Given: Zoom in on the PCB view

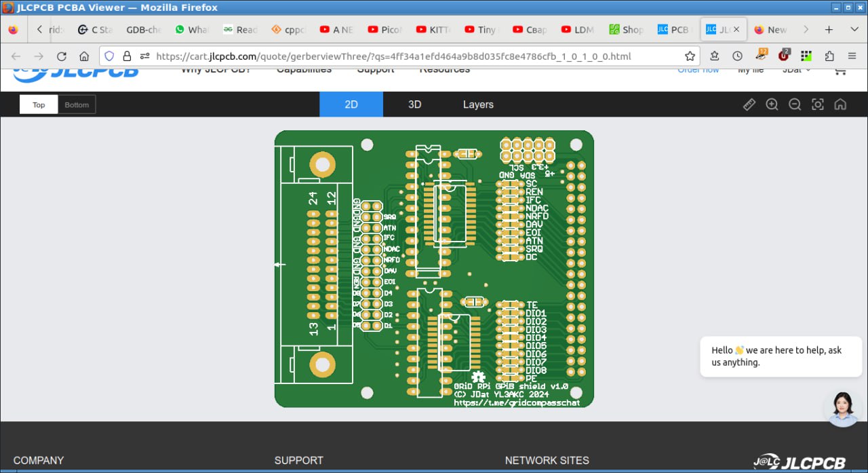Looking at the screenshot, I should pyautogui.click(x=772, y=105).
